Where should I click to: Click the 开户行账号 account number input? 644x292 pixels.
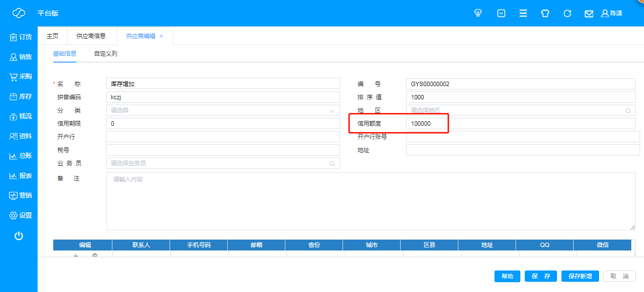pyautogui.click(x=523, y=136)
